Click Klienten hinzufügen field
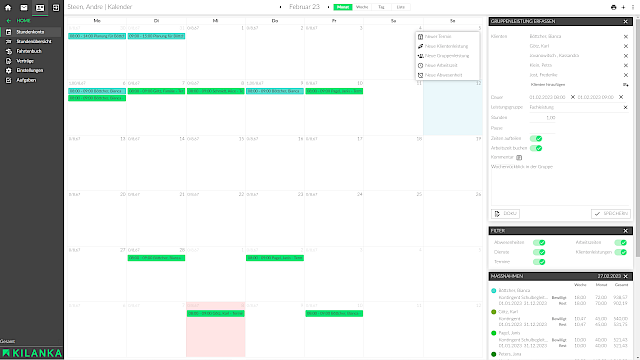The image size is (640, 360). tap(575, 84)
